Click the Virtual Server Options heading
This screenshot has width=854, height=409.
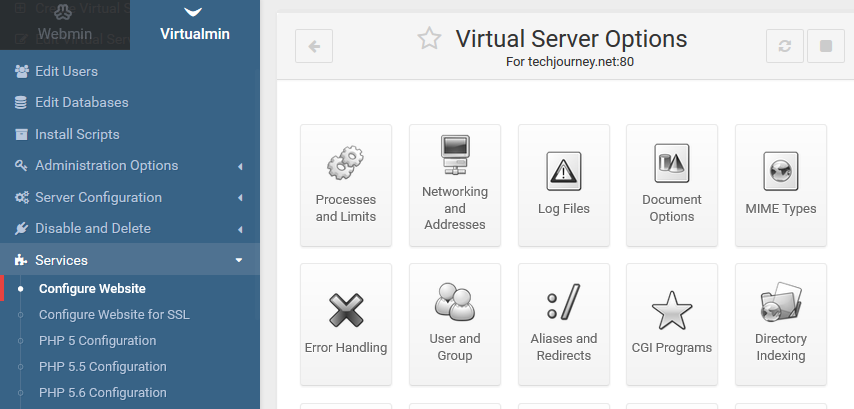[571, 39]
